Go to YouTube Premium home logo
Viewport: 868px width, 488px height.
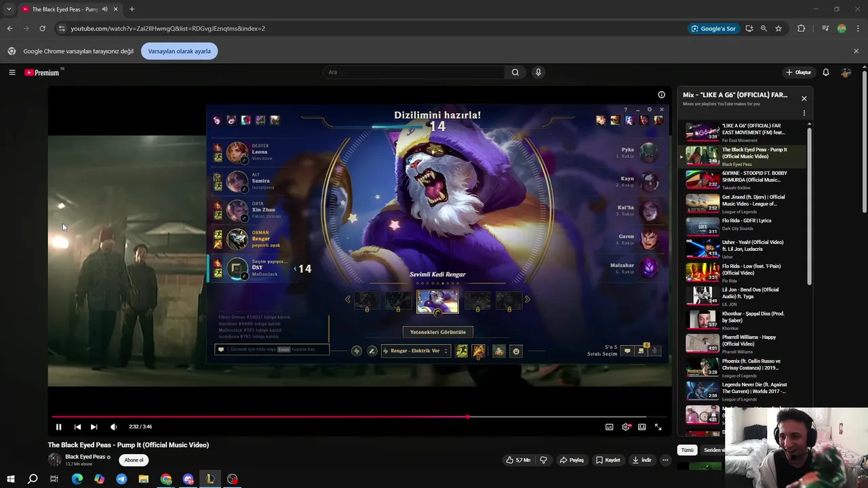(43, 73)
